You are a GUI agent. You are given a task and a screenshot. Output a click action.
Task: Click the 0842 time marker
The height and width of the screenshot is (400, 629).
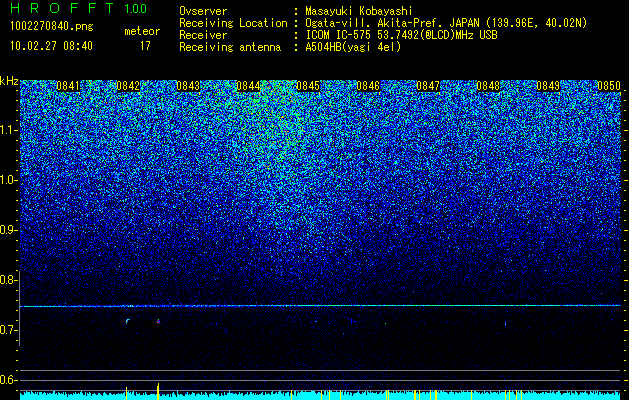pyautogui.click(x=128, y=86)
